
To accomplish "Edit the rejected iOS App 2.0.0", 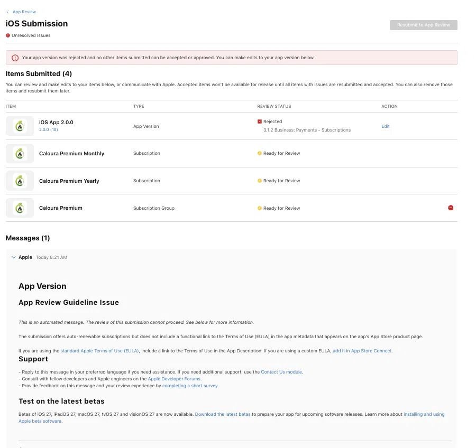I will coord(385,126).
